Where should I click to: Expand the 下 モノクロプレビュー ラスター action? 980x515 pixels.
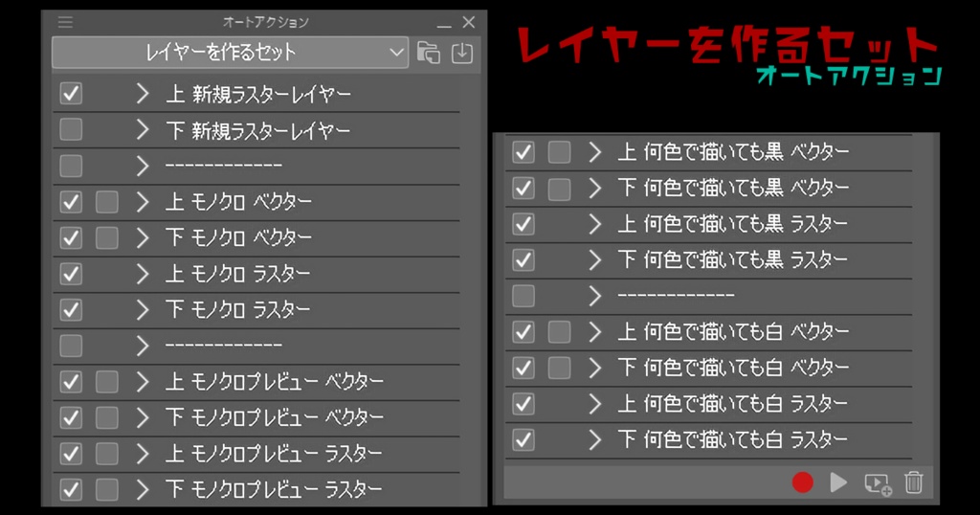(144, 489)
